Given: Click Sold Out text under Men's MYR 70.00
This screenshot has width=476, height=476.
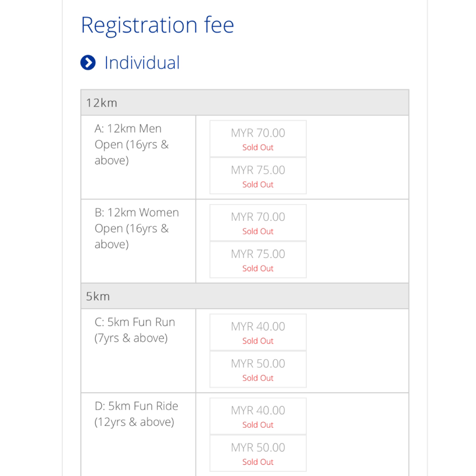Looking at the screenshot, I should (258, 148).
